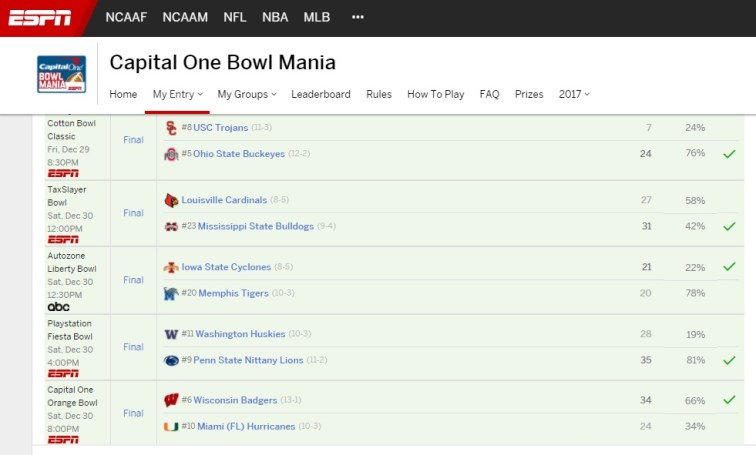Image resolution: width=756 pixels, height=455 pixels.
Task: Click the Ohio State Buckeyes team logo
Action: pos(171,154)
